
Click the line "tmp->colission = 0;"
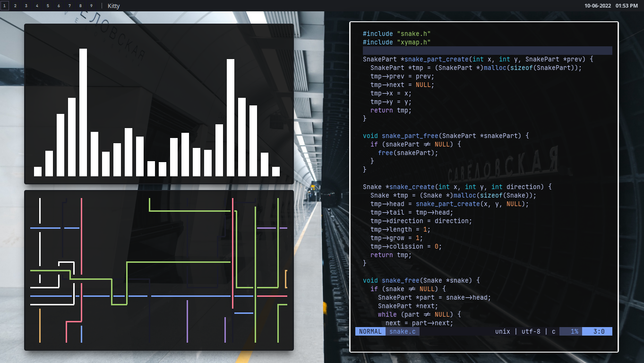[x=406, y=246]
